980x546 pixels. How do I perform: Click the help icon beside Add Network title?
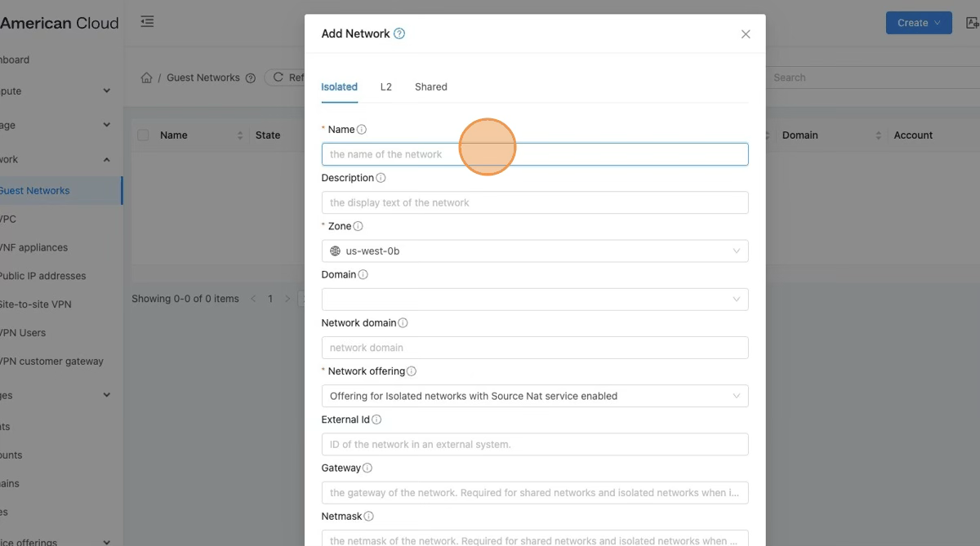click(x=399, y=33)
